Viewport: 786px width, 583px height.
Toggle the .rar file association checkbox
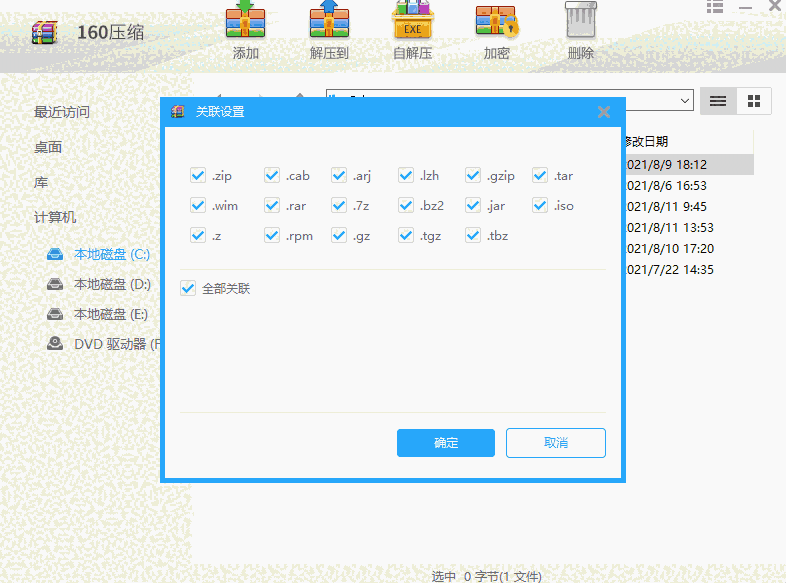click(x=272, y=206)
